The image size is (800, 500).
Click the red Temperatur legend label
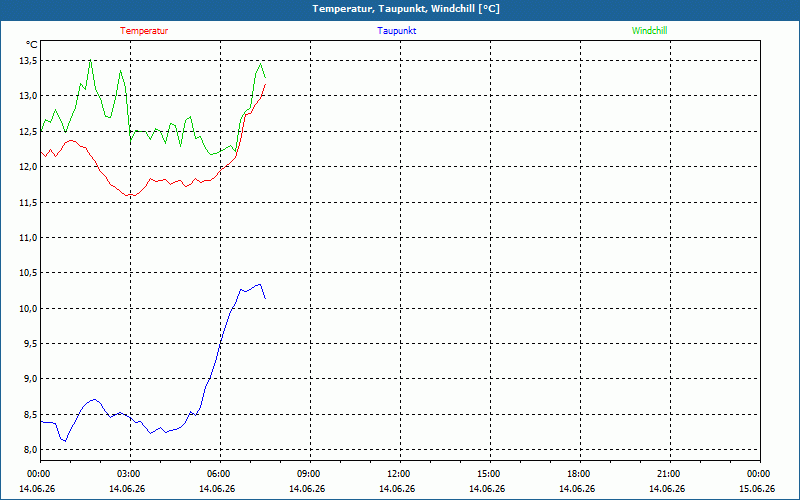144,31
